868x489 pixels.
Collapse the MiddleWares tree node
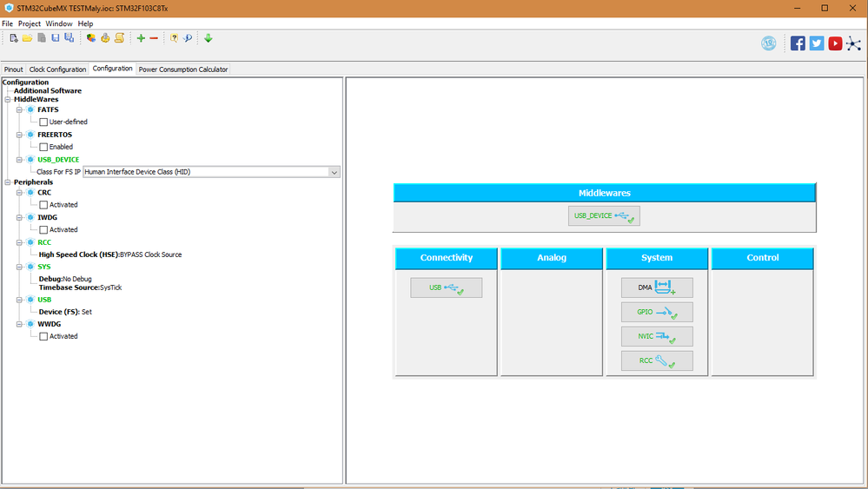coord(8,100)
